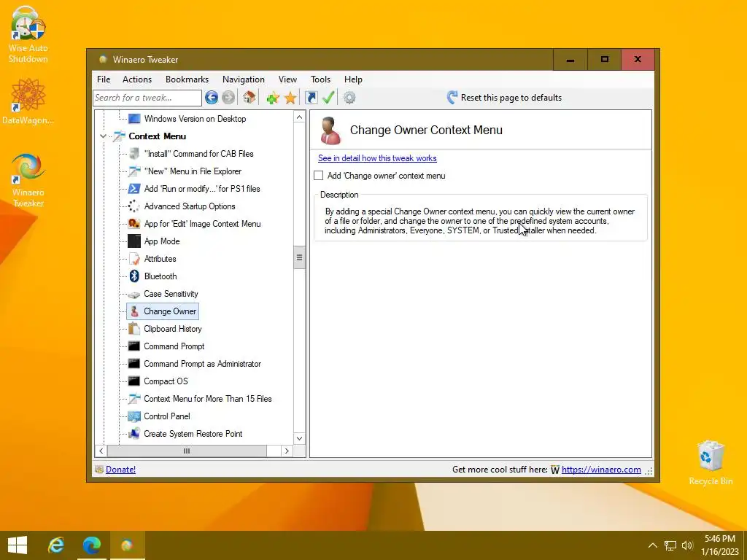This screenshot has height=560, width=747.
Task: Open bookmarks with the yellow star icon
Action: 290,98
